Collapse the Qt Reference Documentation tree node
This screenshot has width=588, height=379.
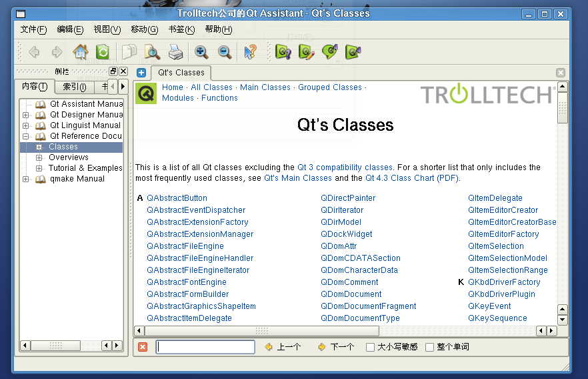pos(25,136)
